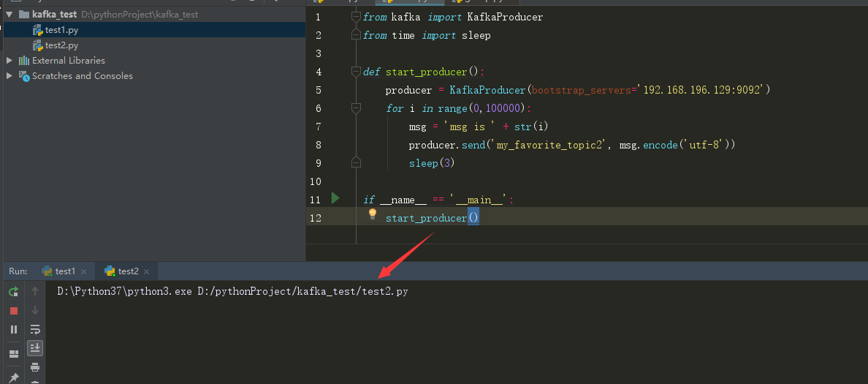Fold the start_producer function at line 4
The width and height of the screenshot is (868, 384).
click(x=356, y=72)
